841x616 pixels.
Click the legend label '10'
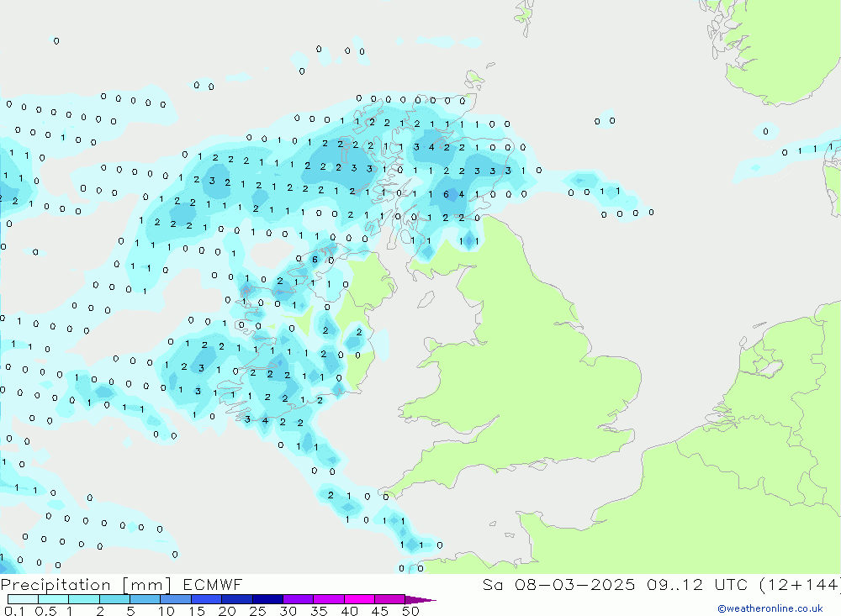click(x=167, y=611)
